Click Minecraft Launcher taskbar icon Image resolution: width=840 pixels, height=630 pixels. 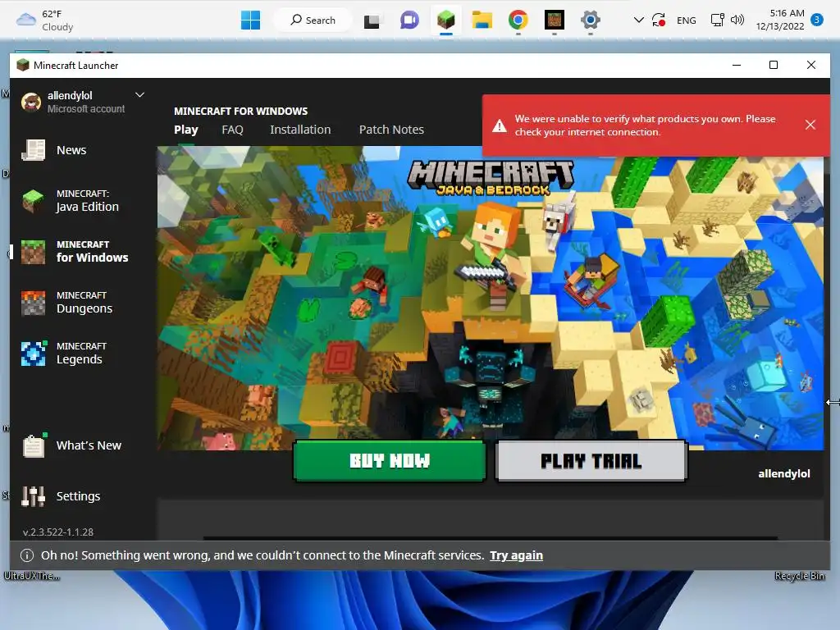pyautogui.click(x=445, y=21)
